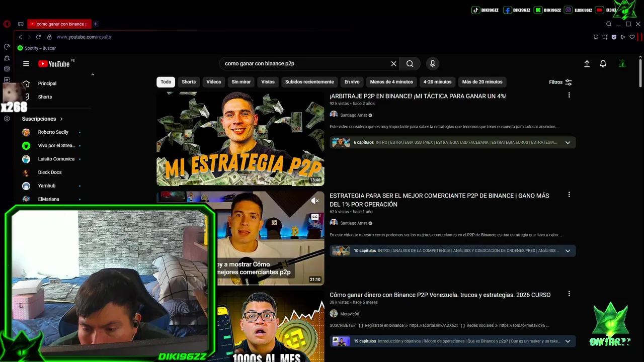
Task: Focus the www.youtube.com/results address bar
Action: click(84, 37)
